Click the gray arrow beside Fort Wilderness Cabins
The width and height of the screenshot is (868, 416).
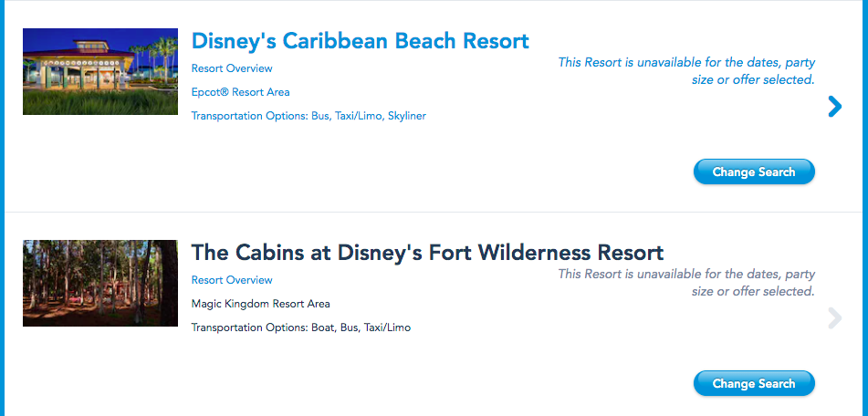pos(834,318)
